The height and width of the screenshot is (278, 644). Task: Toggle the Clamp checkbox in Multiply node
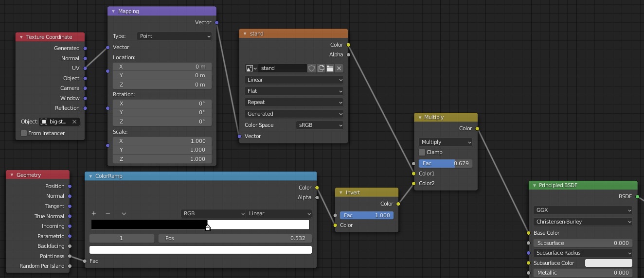[x=422, y=152]
